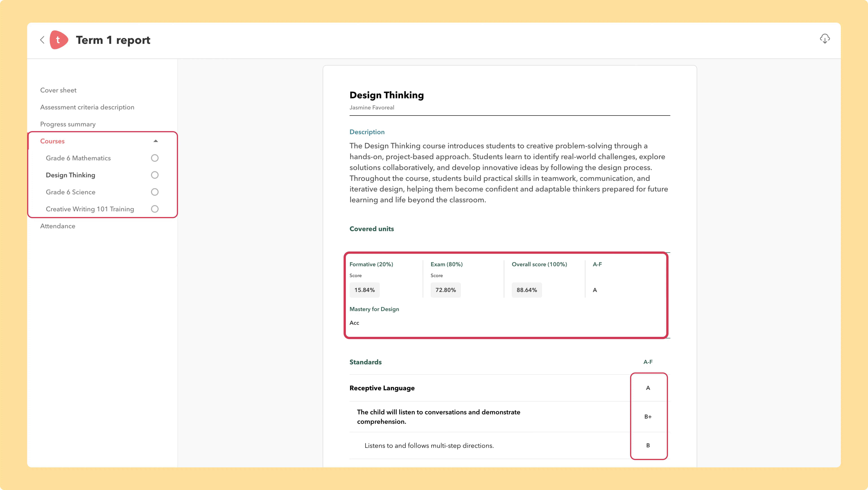Select the Design Thinking radio circle
868x490 pixels.
tap(155, 175)
